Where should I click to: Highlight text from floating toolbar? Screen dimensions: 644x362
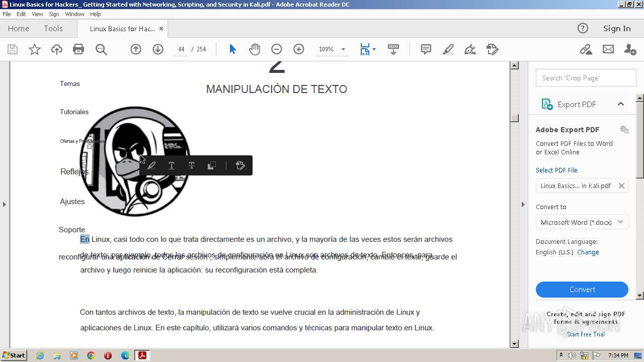click(x=151, y=165)
